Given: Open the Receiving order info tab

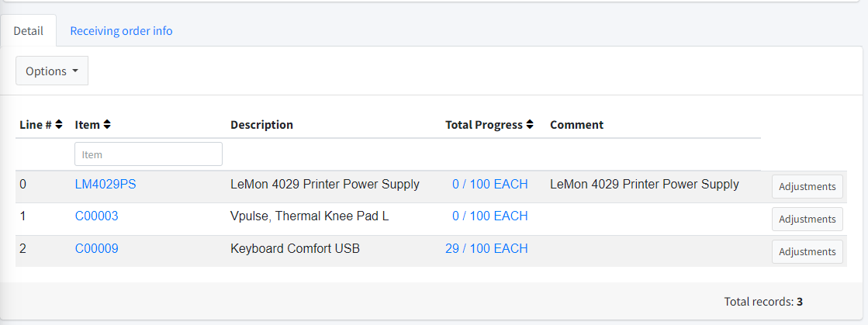Looking at the screenshot, I should (121, 31).
